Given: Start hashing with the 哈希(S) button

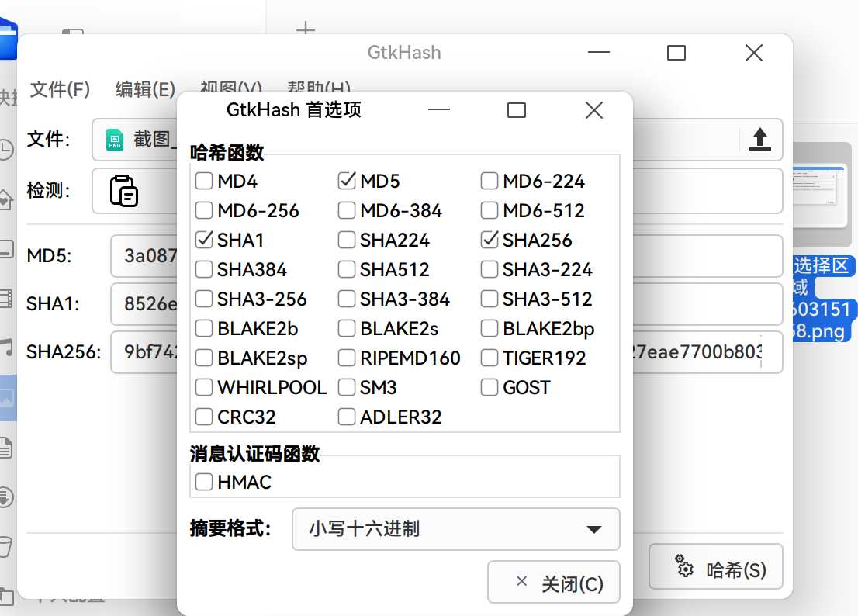Looking at the screenshot, I should (714, 566).
